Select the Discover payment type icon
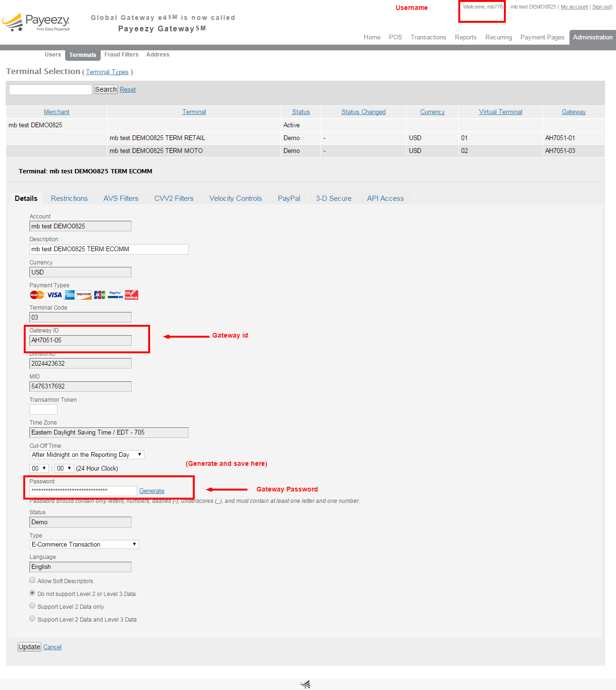The image size is (616, 690). click(x=84, y=295)
